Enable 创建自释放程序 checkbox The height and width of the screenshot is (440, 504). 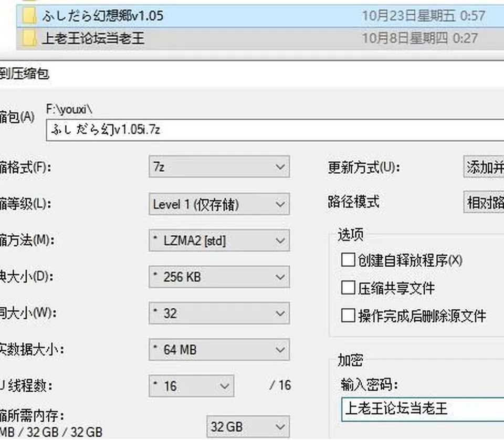(x=348, y=260)
